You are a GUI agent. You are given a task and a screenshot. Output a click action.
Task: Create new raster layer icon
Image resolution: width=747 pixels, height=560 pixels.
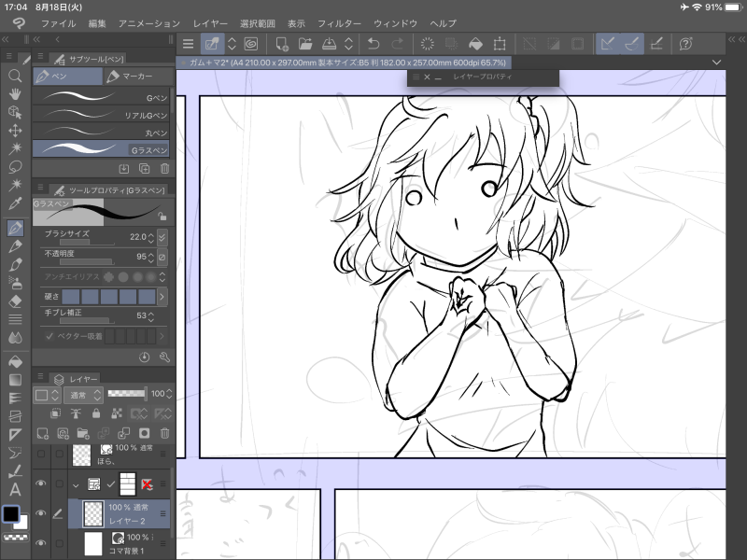[42, 433]
